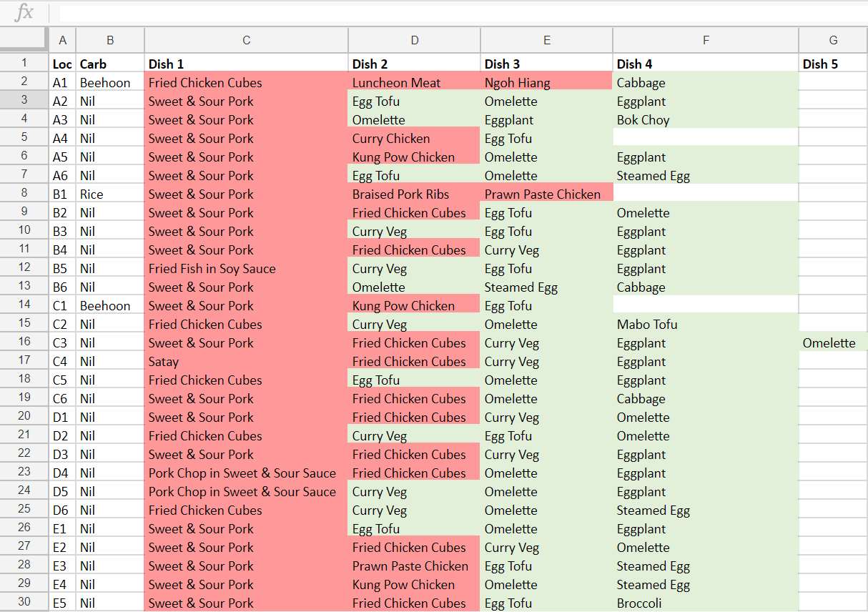
Task: Click the Rice cell in Carb column
Action: (109, 194)
